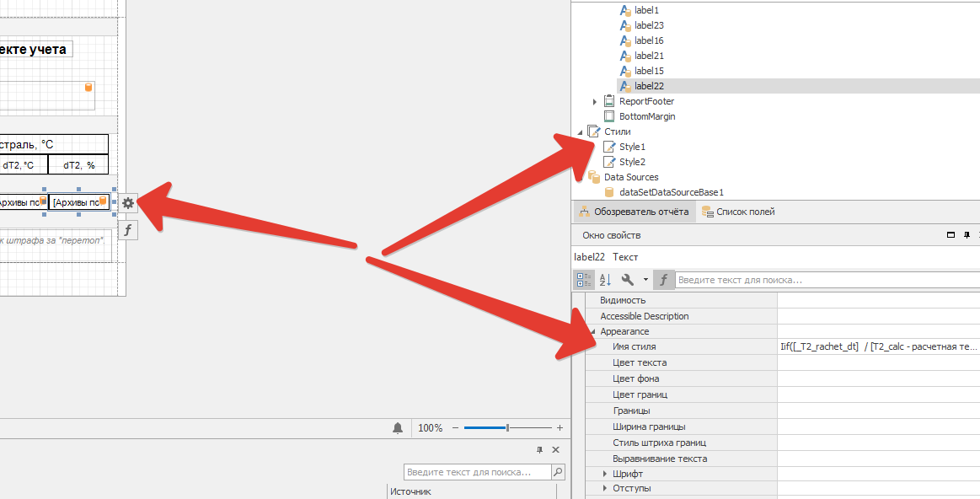The height and width of the screenshot is (499, 980).
Task: Click the zoom in plus button
Action: [560, 428]
